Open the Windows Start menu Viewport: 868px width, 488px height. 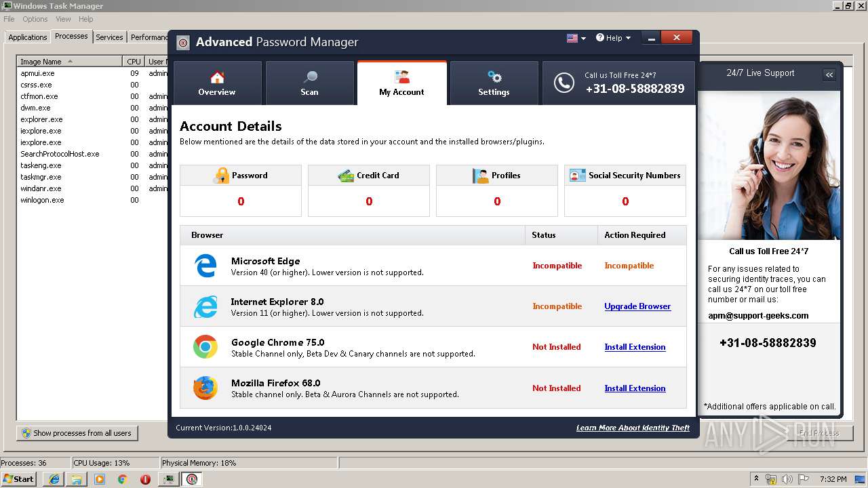18,479
